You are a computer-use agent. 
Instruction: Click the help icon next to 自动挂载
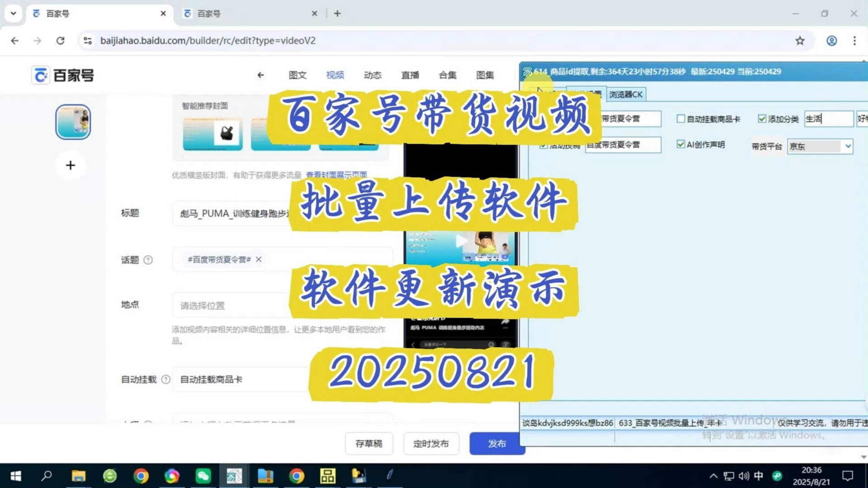166,380
